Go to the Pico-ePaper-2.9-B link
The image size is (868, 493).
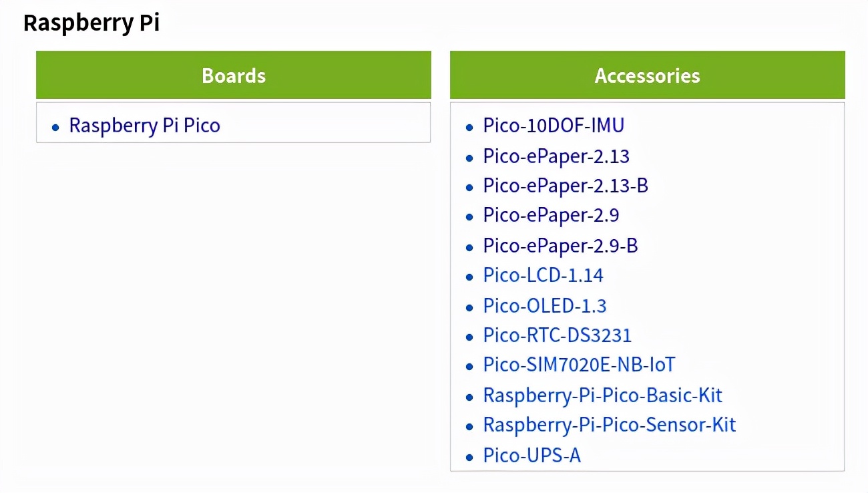560,246
